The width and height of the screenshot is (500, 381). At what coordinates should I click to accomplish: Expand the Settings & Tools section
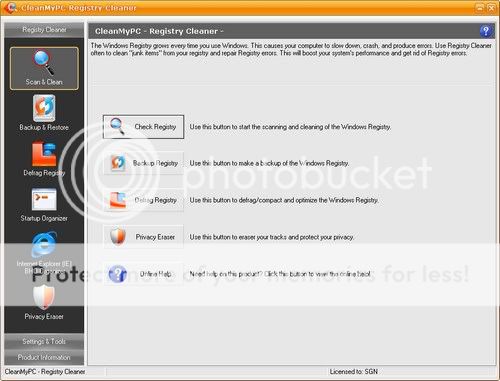coord(44,341)
